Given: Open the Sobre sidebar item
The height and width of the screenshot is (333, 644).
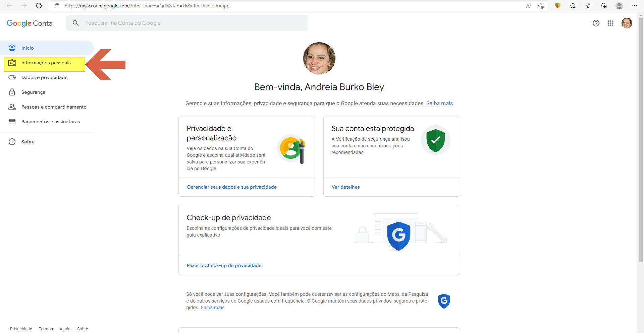Looking at the screenshot, I should pyautogui.click(x=47, y=142).
